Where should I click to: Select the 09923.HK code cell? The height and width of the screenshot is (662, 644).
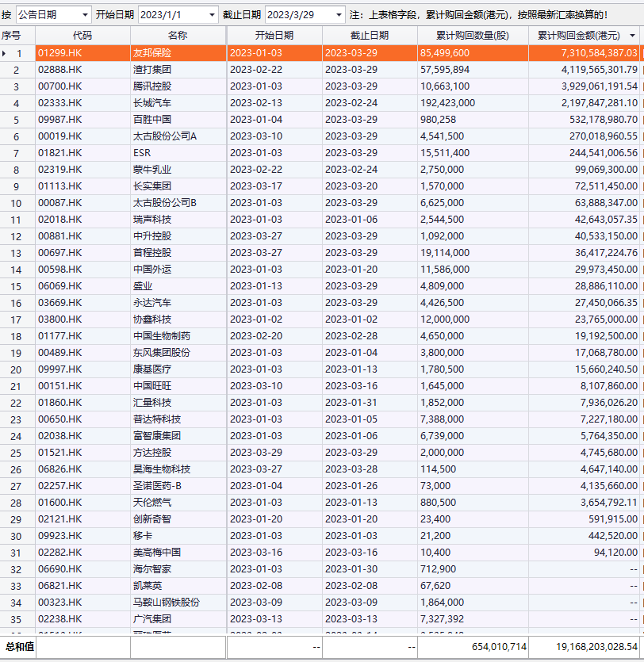[82, 536]
